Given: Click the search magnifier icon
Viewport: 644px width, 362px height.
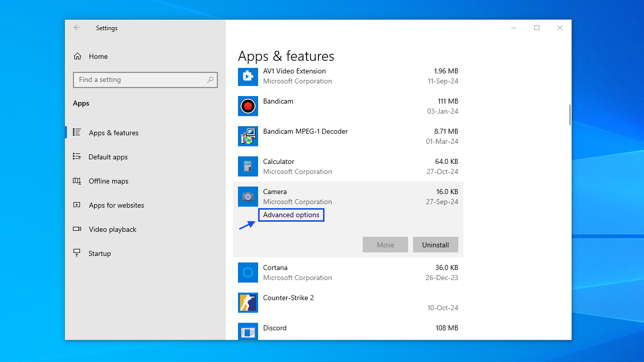Looking at the screenshot, I should point(210,80).
